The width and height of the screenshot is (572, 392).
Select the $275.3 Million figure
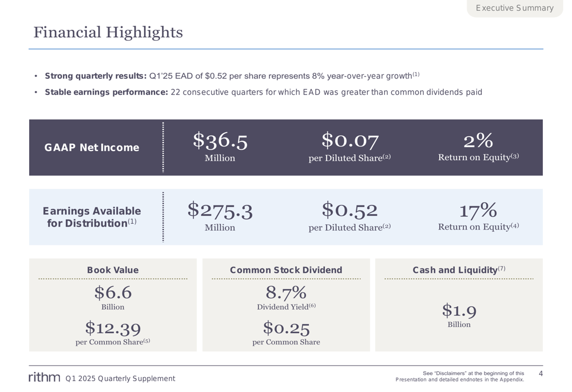(x=220, y=216)
